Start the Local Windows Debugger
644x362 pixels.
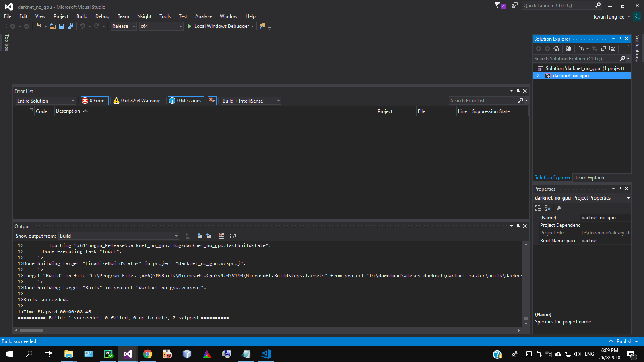218,26
